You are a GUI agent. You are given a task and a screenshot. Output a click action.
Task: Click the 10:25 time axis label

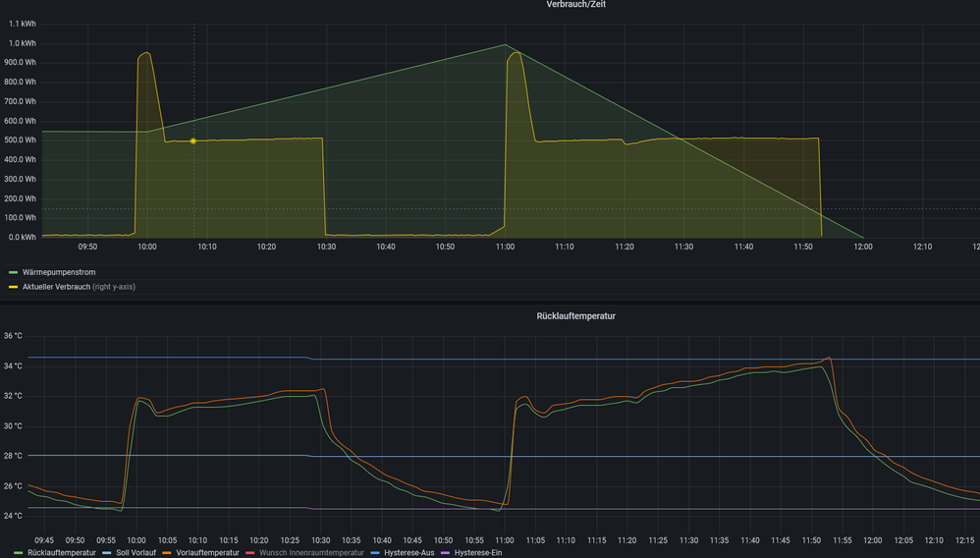tap(290, 540)
